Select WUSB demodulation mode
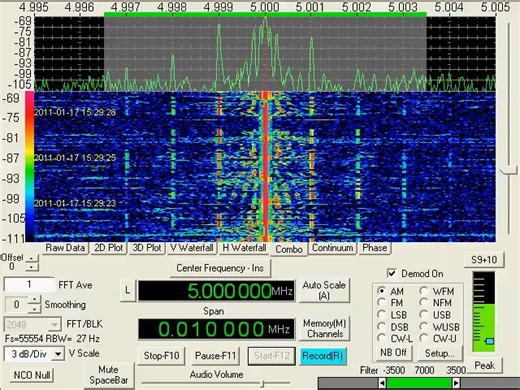 tap(424, 326)
